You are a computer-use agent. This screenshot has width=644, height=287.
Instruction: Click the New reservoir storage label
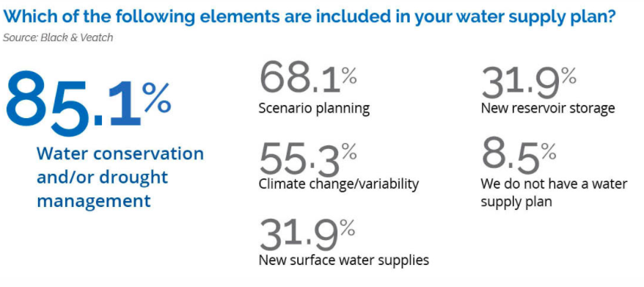548,108
